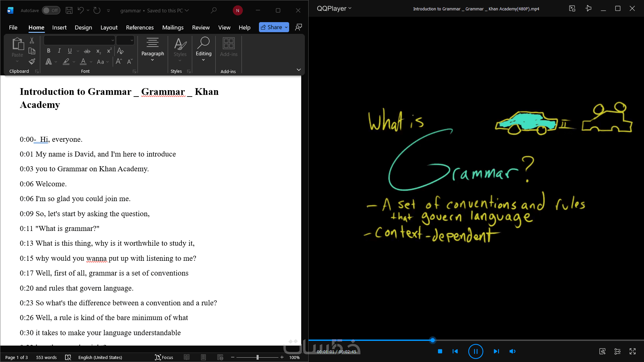The height and width of the screenshot is (362, 644).
Task: Skip to next video in QQPlayer
Action: pyautogui.click(x=496, y=351)
